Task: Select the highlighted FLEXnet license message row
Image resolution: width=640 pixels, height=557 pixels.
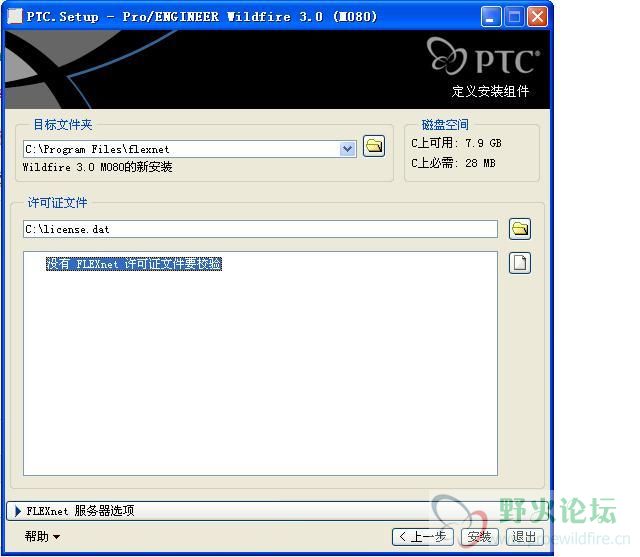Action: [x=133, y=264]
